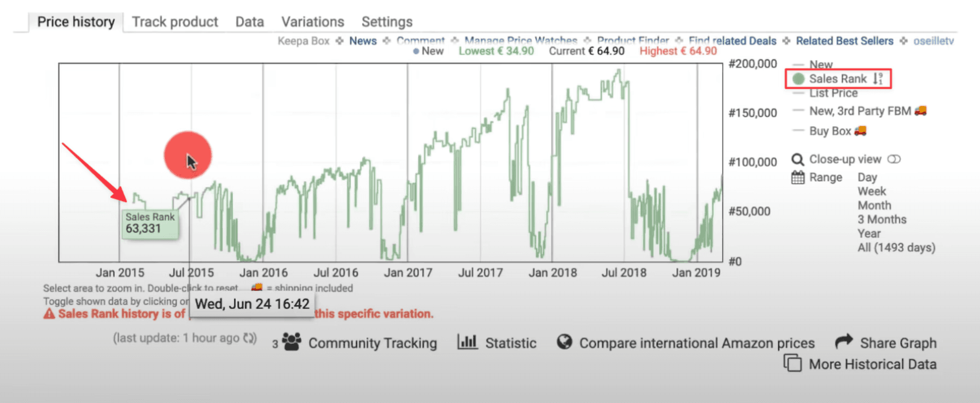Click the News link

363,41
